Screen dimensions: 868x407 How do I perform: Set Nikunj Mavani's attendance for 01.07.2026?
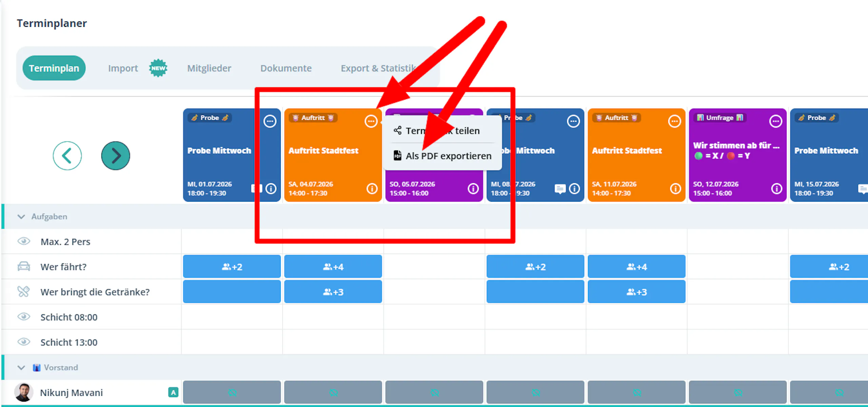pyautogui.click(x=232, y=392)
